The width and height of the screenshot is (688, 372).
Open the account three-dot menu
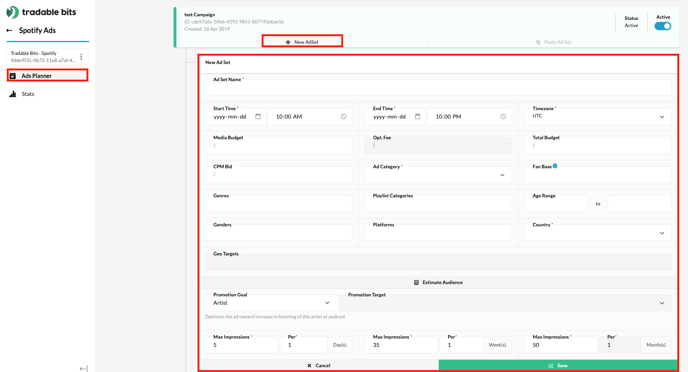coord(81,57)
